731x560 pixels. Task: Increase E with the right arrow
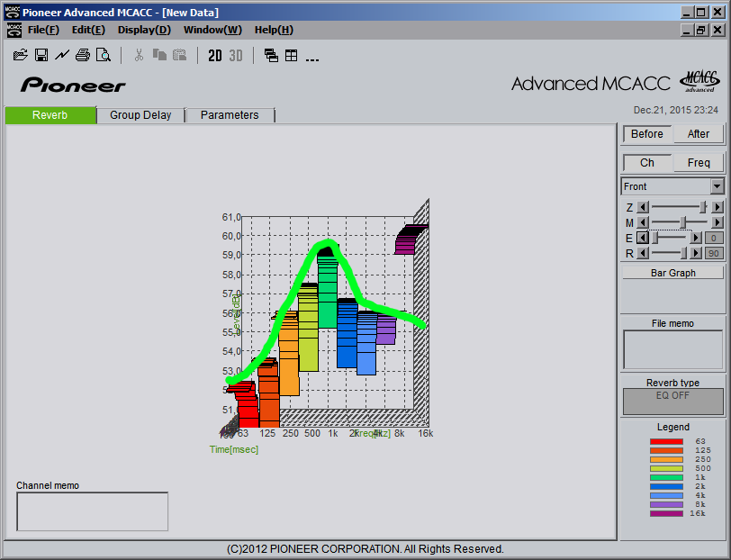696,238
